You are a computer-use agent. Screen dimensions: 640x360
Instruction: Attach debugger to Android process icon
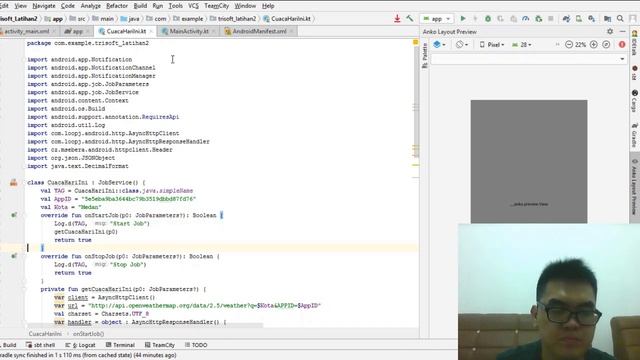click(x=539, y=18)
